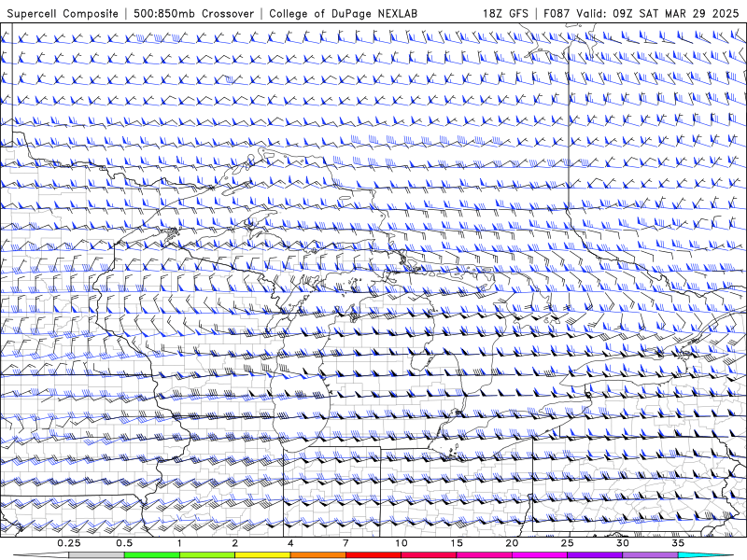Click the '1' colorbar label

point(179,543)
